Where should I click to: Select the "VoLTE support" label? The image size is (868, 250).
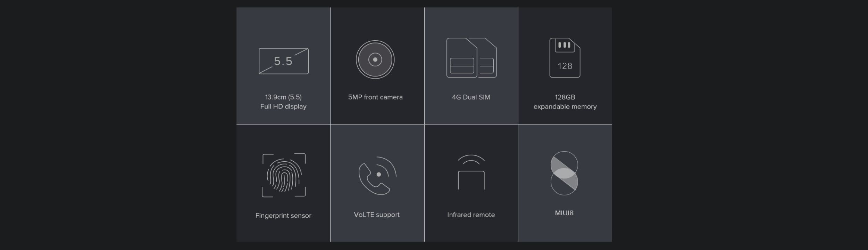(x=377, y=215)
